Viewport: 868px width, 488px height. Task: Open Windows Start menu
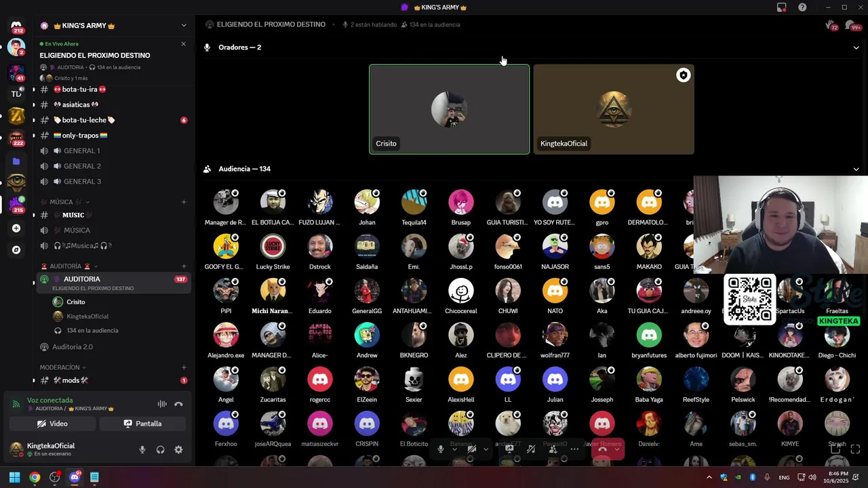tap(14, 477)
